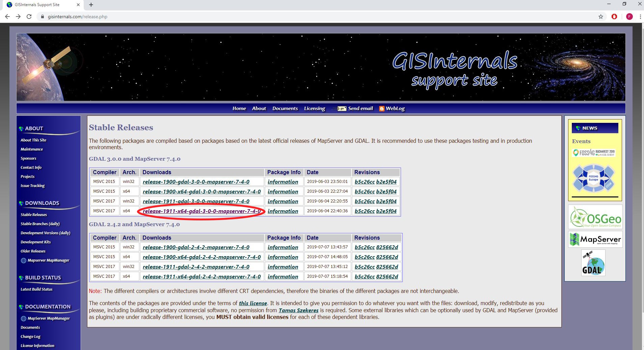Open information for release-1911-x64-gdal-2-4-2
This screenshot has height=350, width=644.
pos(283,276)
